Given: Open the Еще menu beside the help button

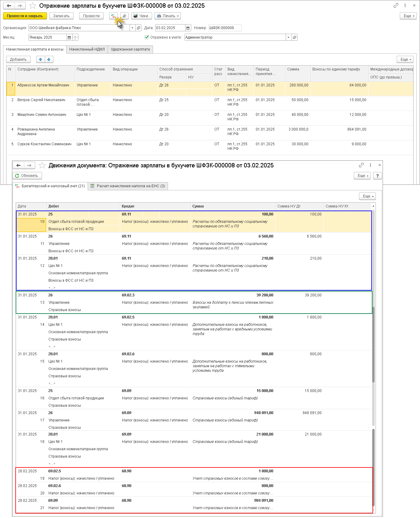Looking at the screenshot, I should click(362, 176).
